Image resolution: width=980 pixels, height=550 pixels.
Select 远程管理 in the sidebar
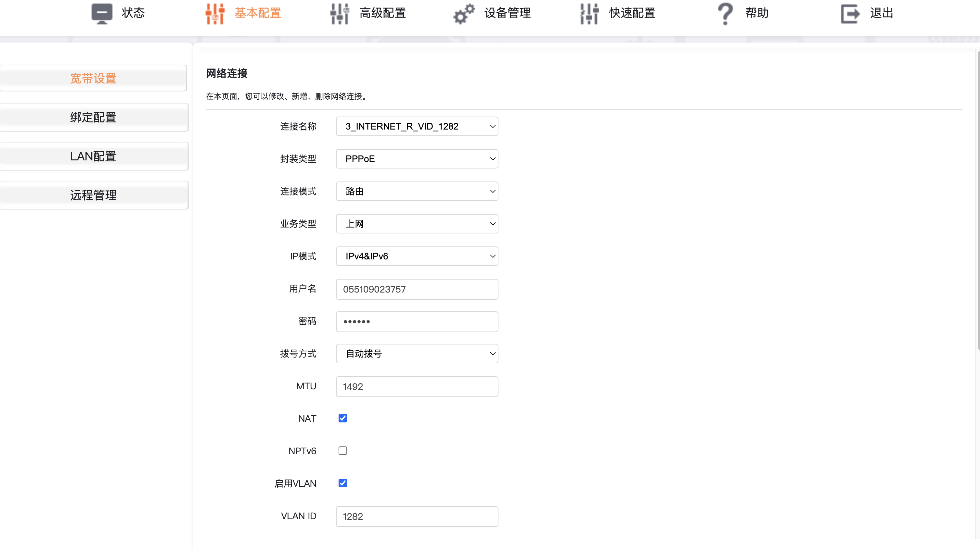pyautogui.click(x=93, y=195)
